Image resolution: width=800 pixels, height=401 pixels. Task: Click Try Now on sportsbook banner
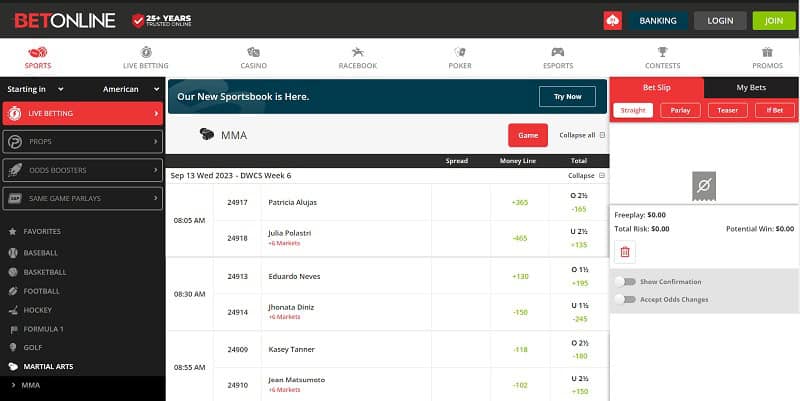click(567, 96)
